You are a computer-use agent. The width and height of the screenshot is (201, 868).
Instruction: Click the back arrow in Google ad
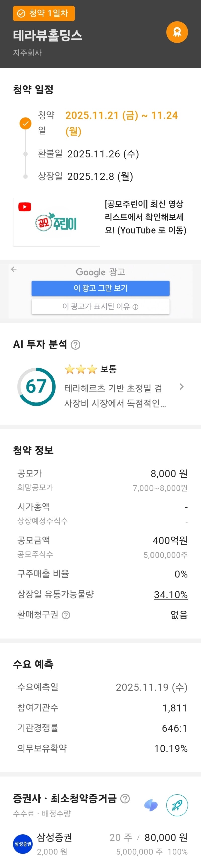click(x=14, y=269)
